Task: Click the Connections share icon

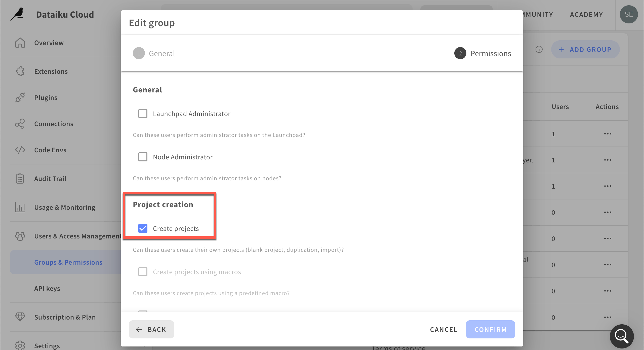Action: pos(20,124)
